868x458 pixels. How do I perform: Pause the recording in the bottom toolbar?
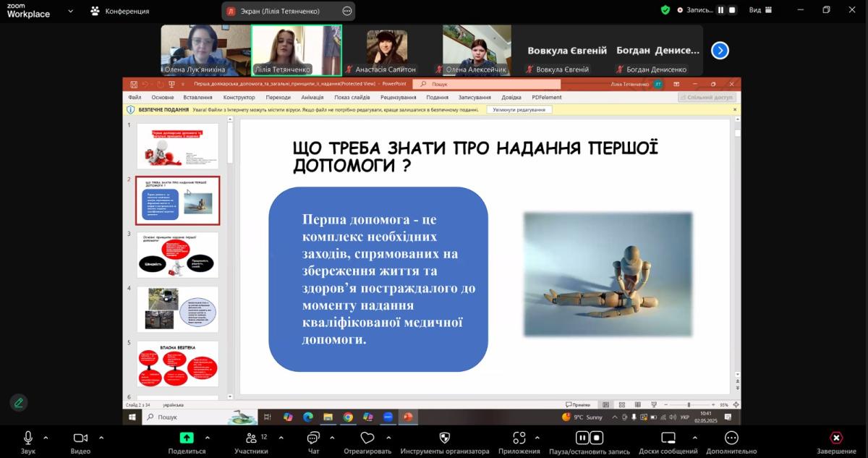582,438
